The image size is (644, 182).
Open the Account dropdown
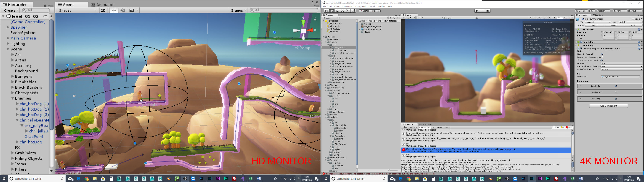(603, 11)
